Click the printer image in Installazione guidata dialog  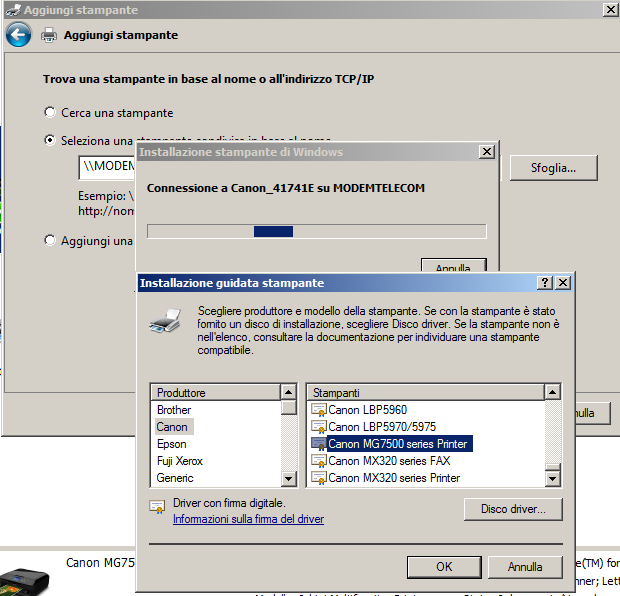165,321
